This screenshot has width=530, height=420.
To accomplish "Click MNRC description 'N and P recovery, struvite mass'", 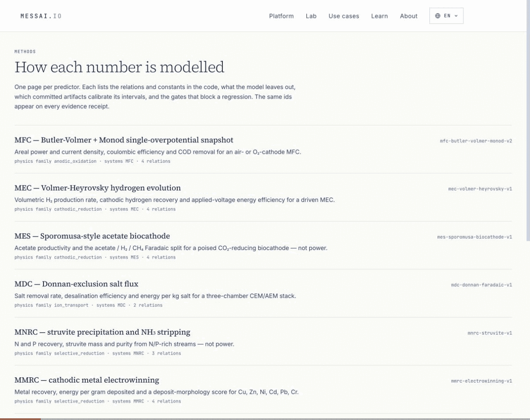I will (x=124, y=344).
